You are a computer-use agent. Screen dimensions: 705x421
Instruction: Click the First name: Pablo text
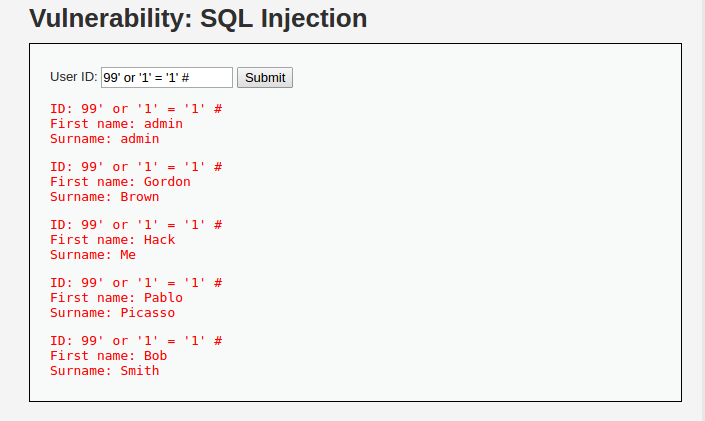pyautogui.click(x=116, y=298)
